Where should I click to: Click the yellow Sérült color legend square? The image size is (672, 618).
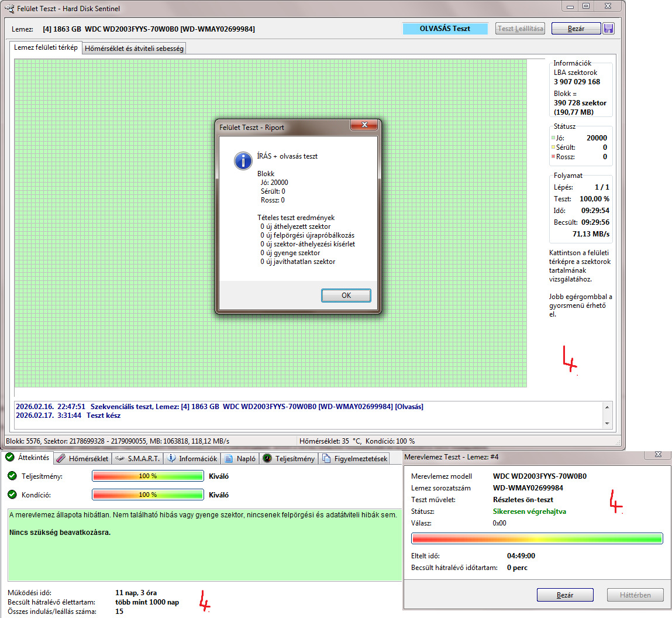[x=553, y=147]
